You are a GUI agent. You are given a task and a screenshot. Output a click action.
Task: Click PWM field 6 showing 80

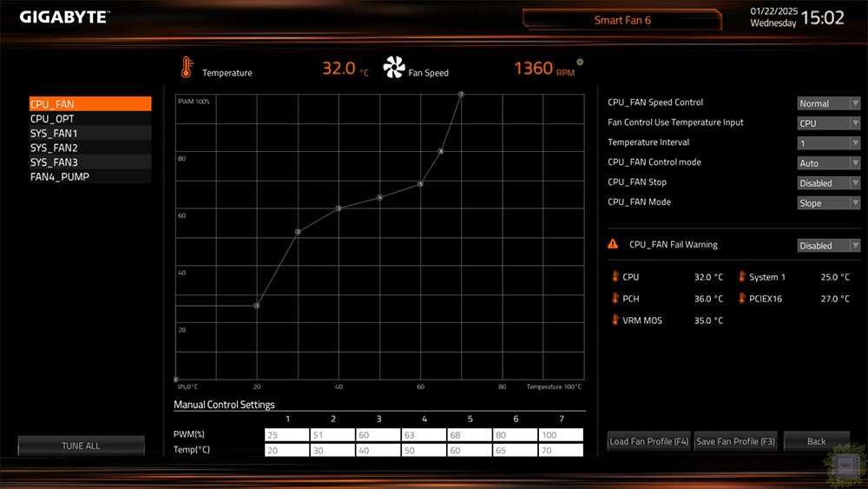click(x=515, y=435)
